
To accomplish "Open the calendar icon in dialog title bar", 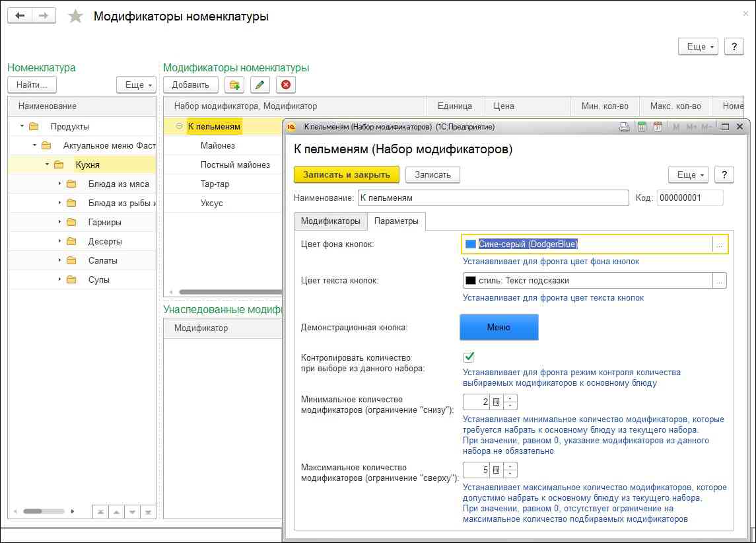I will click(x=657, y=127).
